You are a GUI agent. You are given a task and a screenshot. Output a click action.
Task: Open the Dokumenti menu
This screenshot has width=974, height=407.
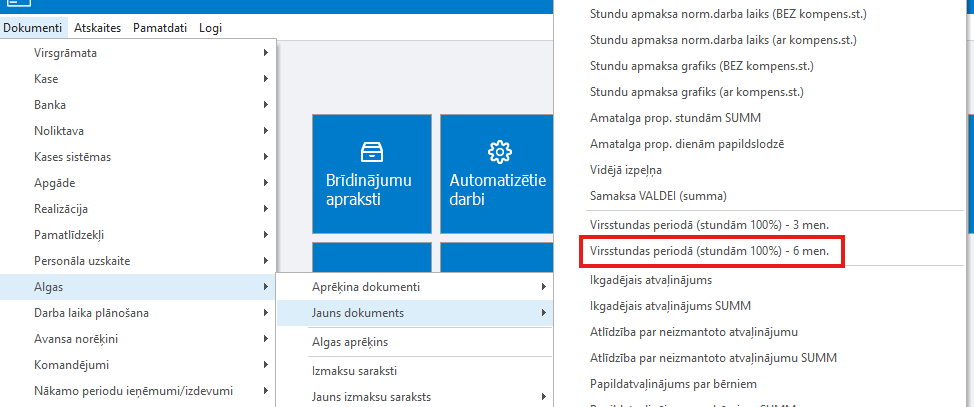click(32, 27)
